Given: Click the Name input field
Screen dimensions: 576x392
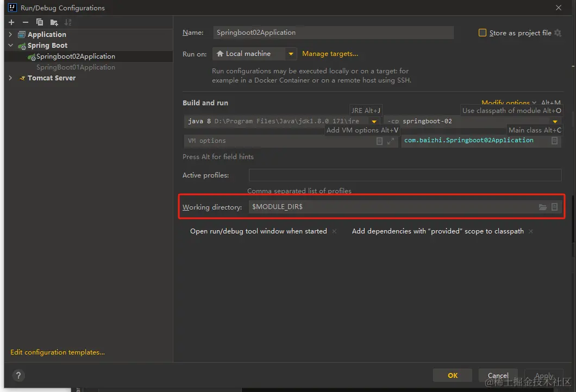Looking at the screenshot, I should click(x=333, y=33).
